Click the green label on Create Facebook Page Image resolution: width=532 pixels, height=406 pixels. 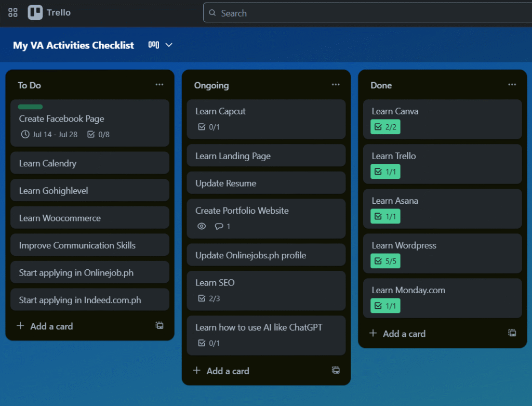click(x=30, y=107)
